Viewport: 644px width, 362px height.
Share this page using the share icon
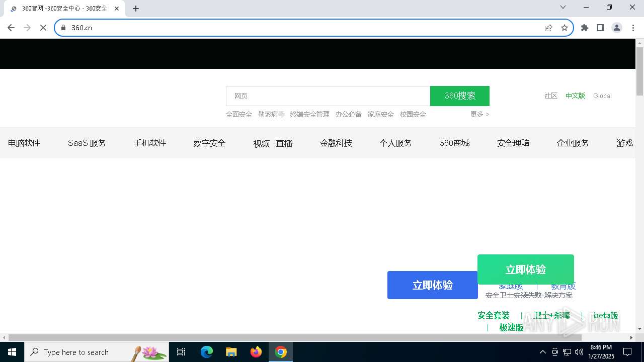click(548, 28)
